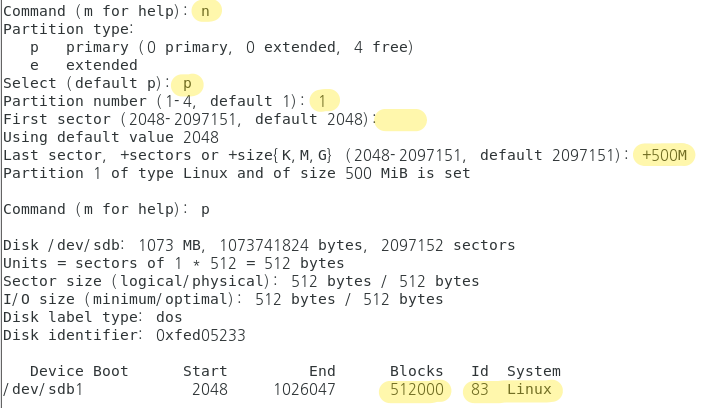The width and height of the screenshot is (712, 408).
Task: Click the End sector value 1026047
Action: click(304, 390)
